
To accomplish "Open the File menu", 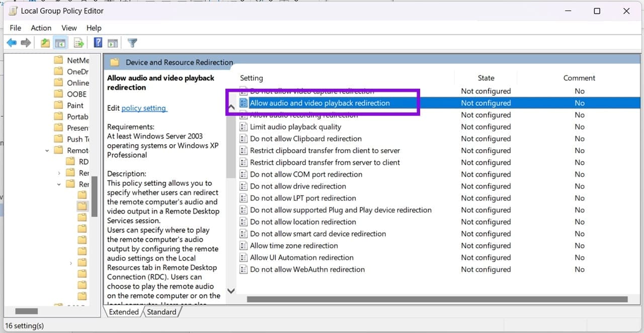I will coord(16,28).
